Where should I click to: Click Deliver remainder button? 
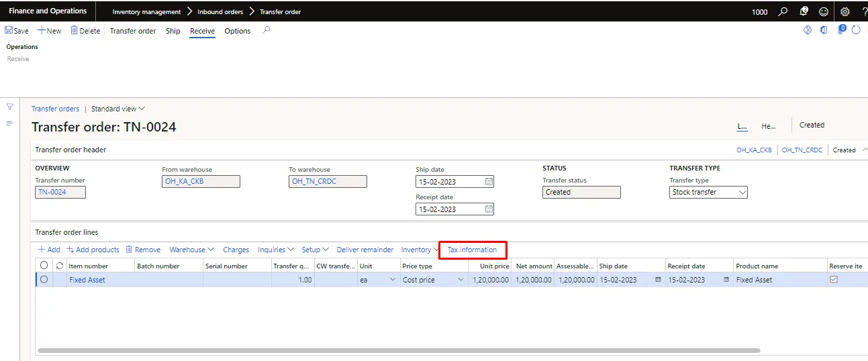[365, 250]
